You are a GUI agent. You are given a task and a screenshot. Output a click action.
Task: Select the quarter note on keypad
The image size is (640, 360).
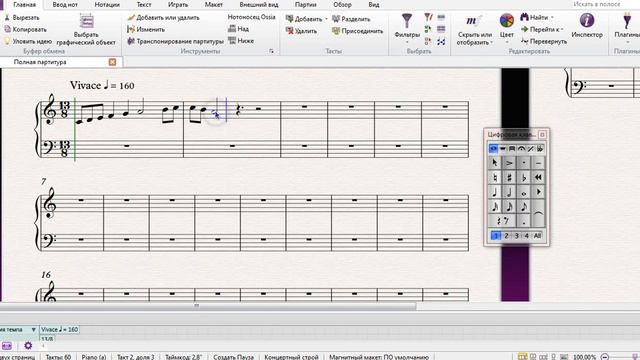495,192
